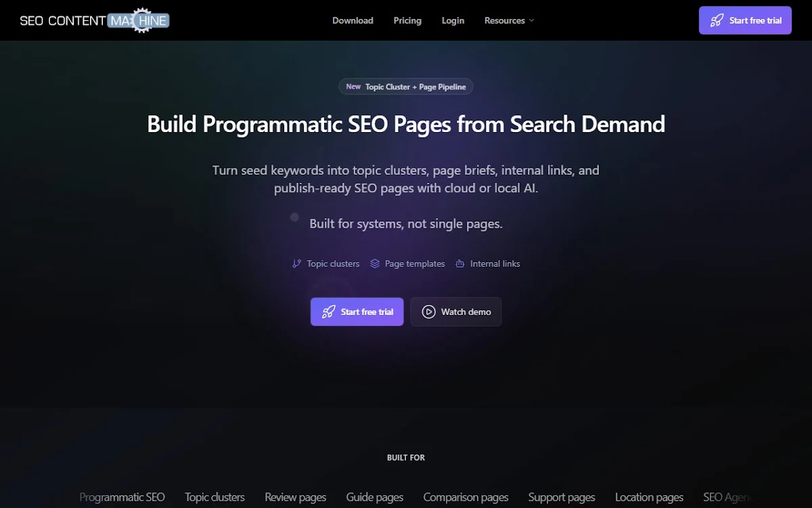This screenshot has height=508, width=812.
Task: Click the BUILT FOR heading
Action: coord(406,458)
